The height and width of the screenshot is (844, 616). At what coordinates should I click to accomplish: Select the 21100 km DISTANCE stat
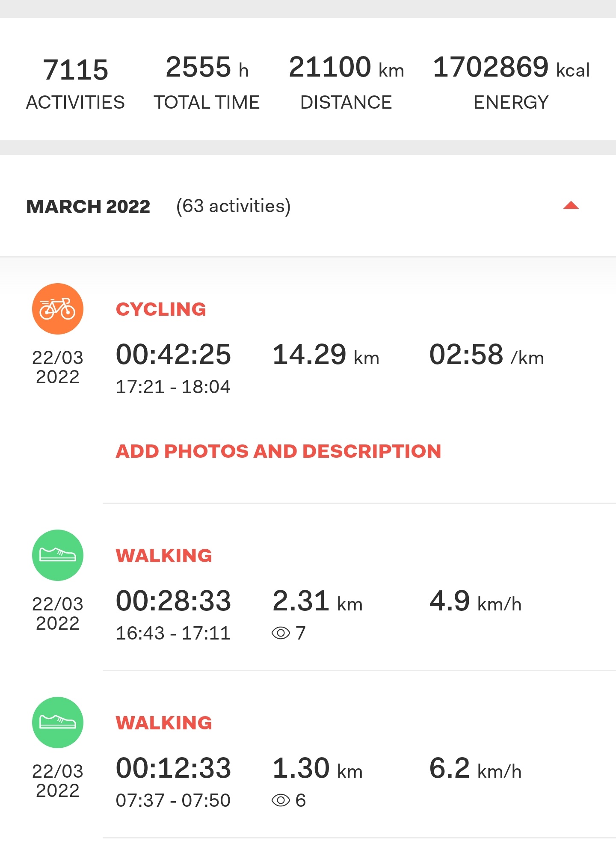coord(346,83)
